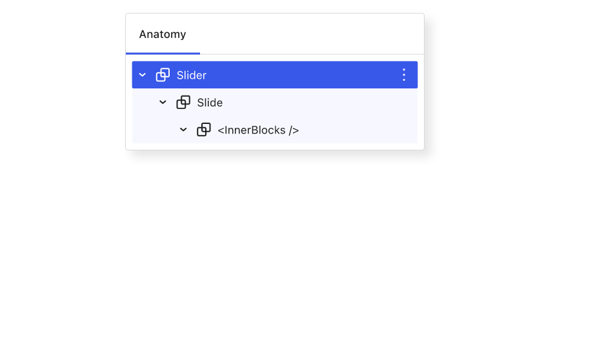613x364 pixels.
Task: Fold the selected Slider item using its arrow
Action: point(143,75)
